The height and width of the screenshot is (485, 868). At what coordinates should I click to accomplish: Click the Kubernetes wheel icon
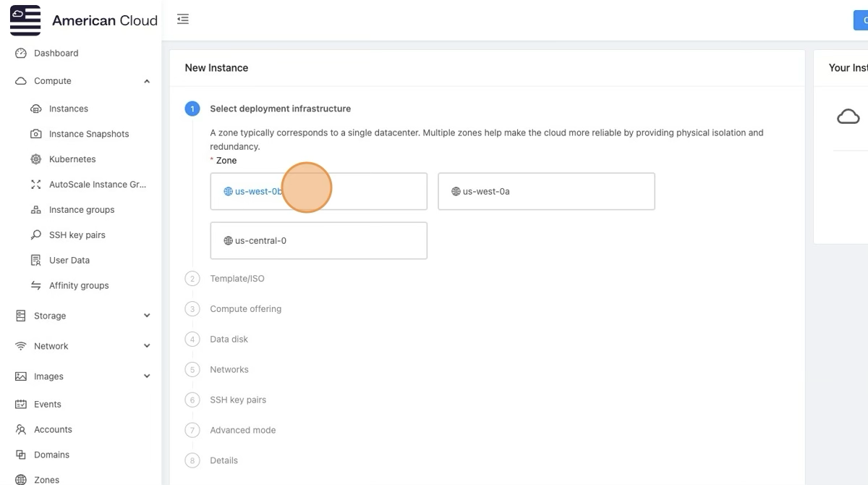pyautogui.click(x=36, y=159)
